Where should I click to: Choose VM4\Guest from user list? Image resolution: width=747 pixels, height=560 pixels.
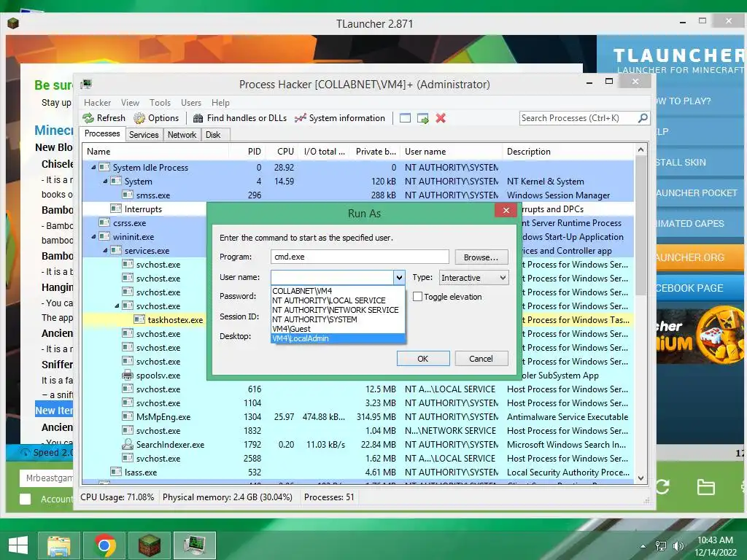point(338,329)
